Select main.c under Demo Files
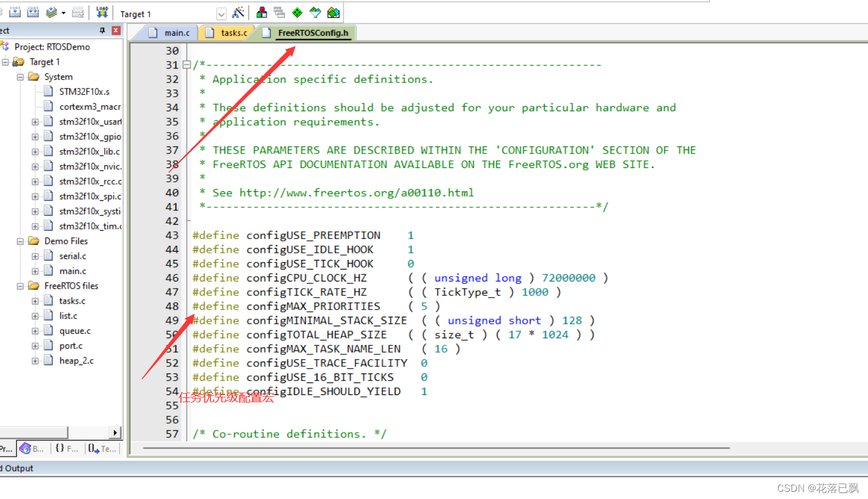Image resolution: width=868 pixels, height=499 pixels. [x=72, y=271]
